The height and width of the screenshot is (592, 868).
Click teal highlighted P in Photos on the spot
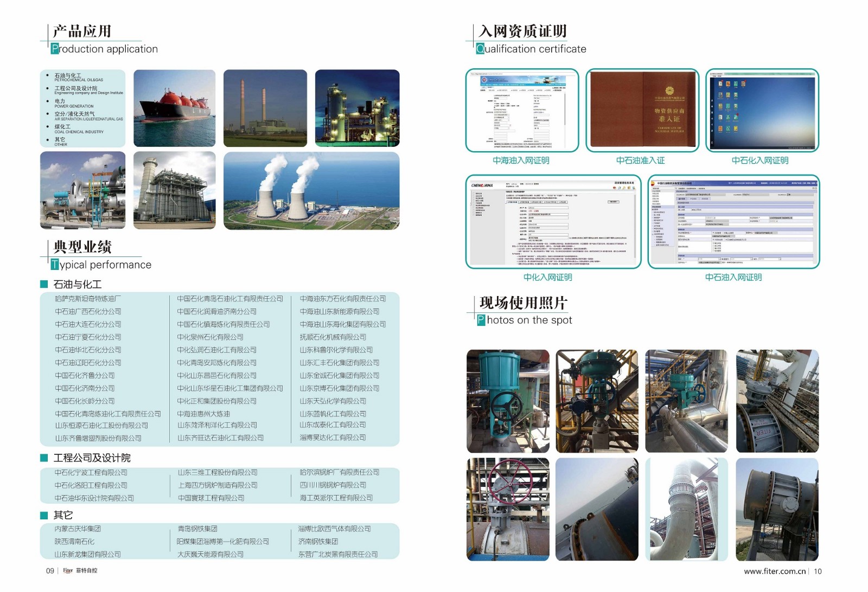pos(481,320)
